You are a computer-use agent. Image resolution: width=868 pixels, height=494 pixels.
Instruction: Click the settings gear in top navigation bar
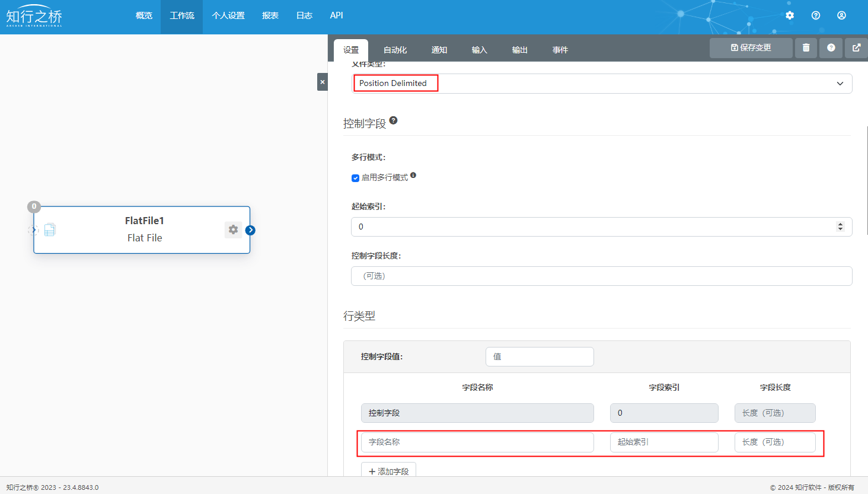(x=790, y=15)
